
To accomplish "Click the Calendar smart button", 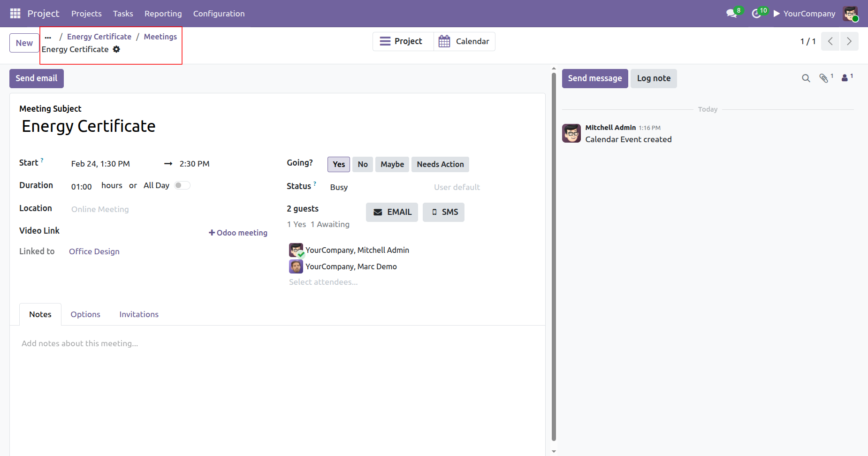I will click(x=464, y=41).
